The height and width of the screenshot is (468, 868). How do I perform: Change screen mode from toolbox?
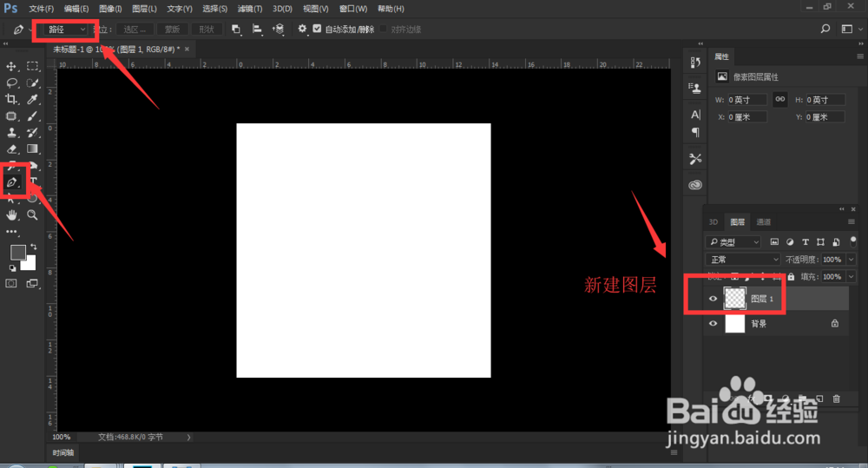click(32, 284)
